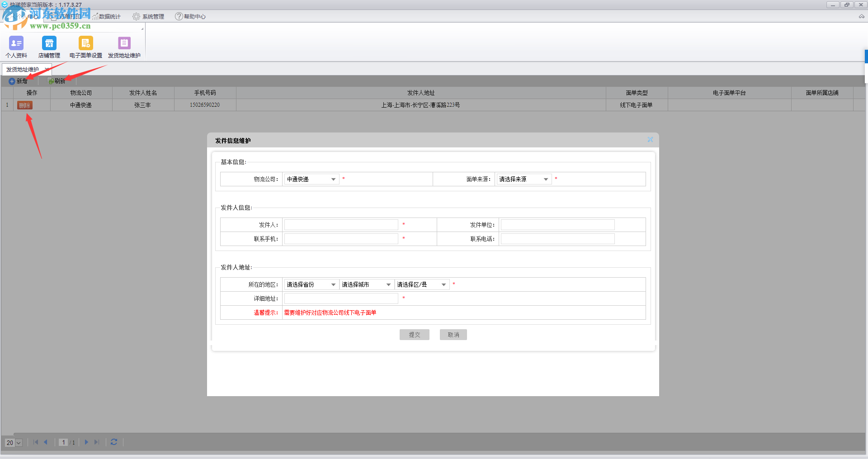868x459 pixels.
Task: Reload the grid with the pager refresh icon
Action: [114, 442]
